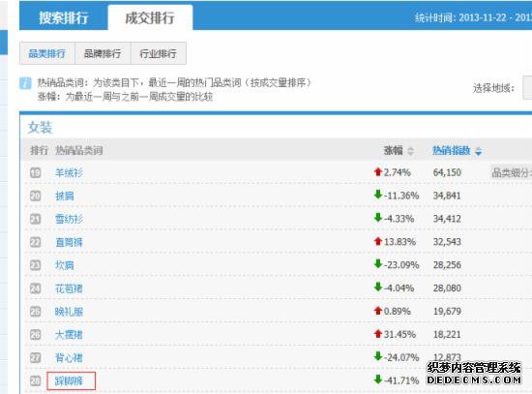The width and height of the screenshot is (532, 394).
Task: Toggle 热销指数 sort arrow icon
Action: [x=479, y=151]
